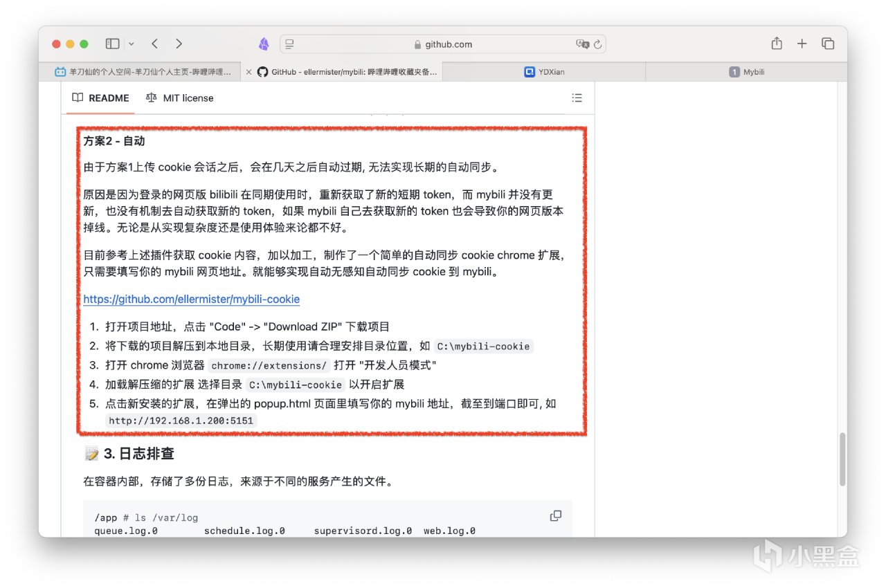Go forward to the next page

(x=179, y=44)
